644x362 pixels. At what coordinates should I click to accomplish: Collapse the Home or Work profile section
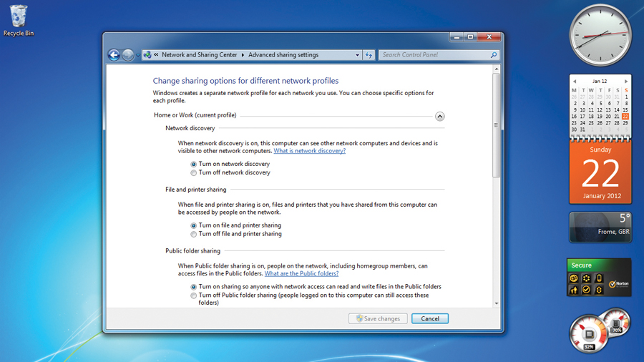439,116
